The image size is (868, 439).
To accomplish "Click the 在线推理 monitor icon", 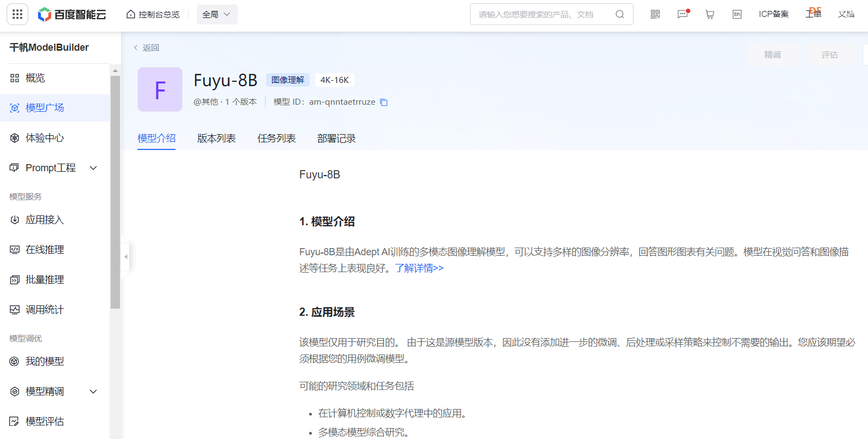I will (15, 250).
